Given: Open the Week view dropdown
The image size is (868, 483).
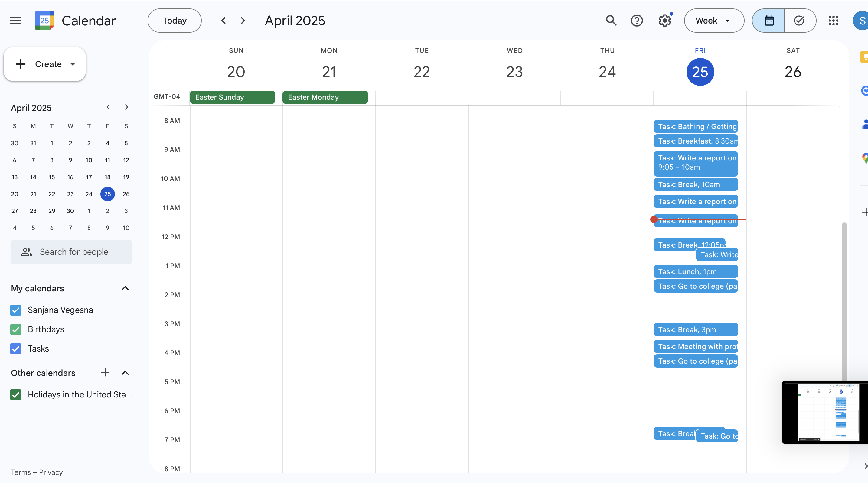Looking at the screenshot, I should tap(714, 21).
